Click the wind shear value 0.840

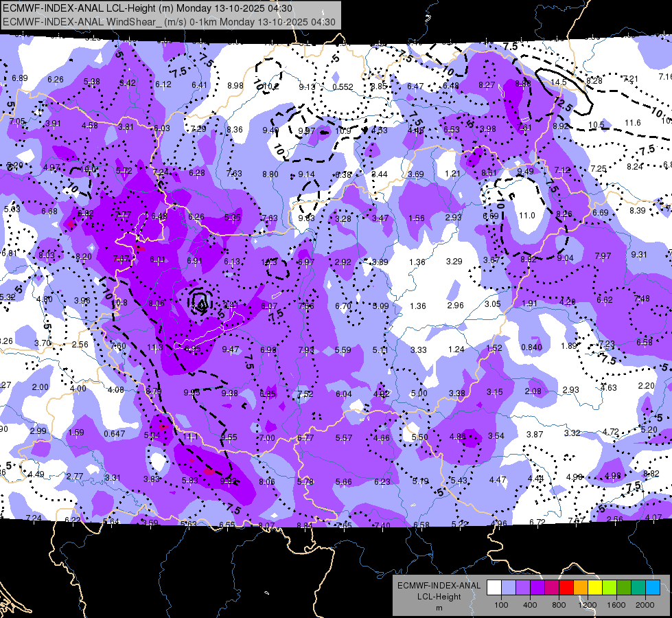[x=532, y=347]
